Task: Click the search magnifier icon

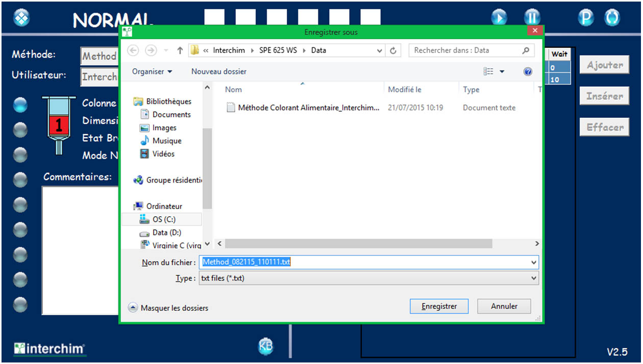Action: point(526,50)
